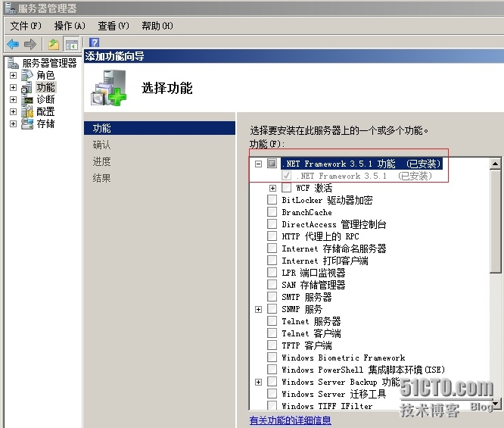Expand the 存储 tree node
The image size is (504, 428).
(x=13, y=124)
